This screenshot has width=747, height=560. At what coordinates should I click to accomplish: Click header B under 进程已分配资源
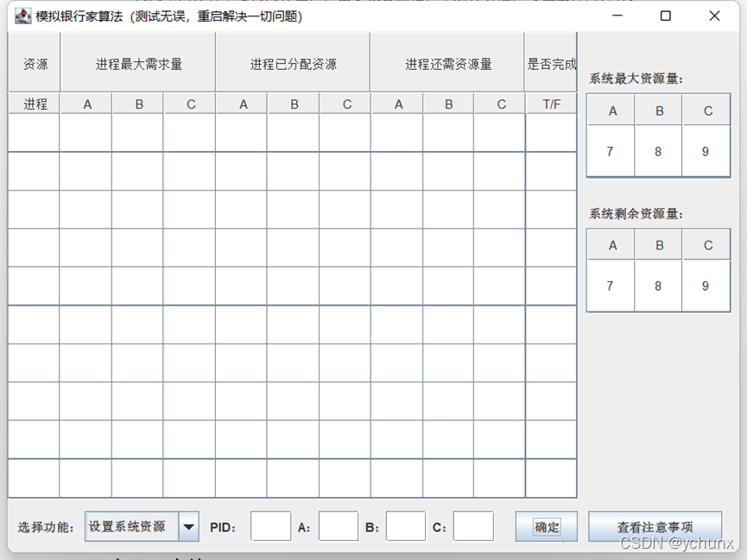[294, 104]
